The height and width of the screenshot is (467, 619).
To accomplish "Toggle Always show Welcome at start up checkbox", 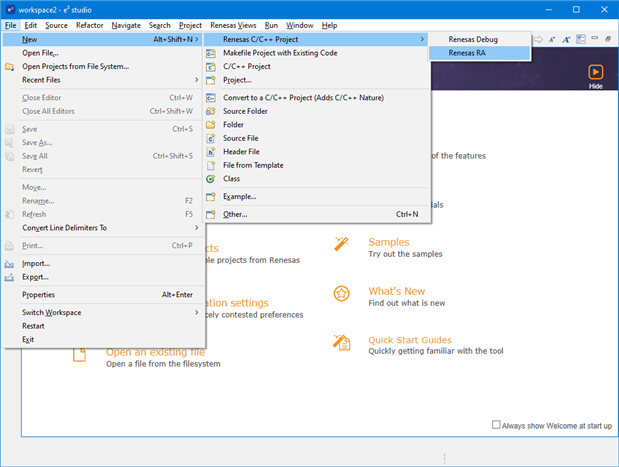I will click(x=496, y=424).
